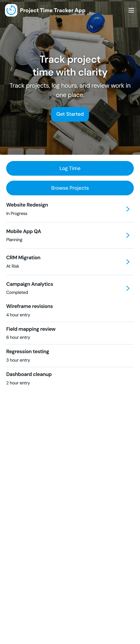Screen dimensions: 140x644
Task: Click the hero heading Track project time
Action: pos(70,66)
